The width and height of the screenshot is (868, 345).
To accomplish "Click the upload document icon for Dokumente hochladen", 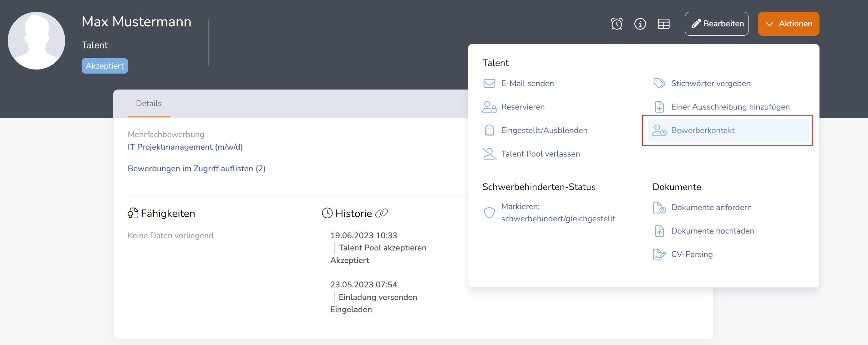I will pos(659,231).
